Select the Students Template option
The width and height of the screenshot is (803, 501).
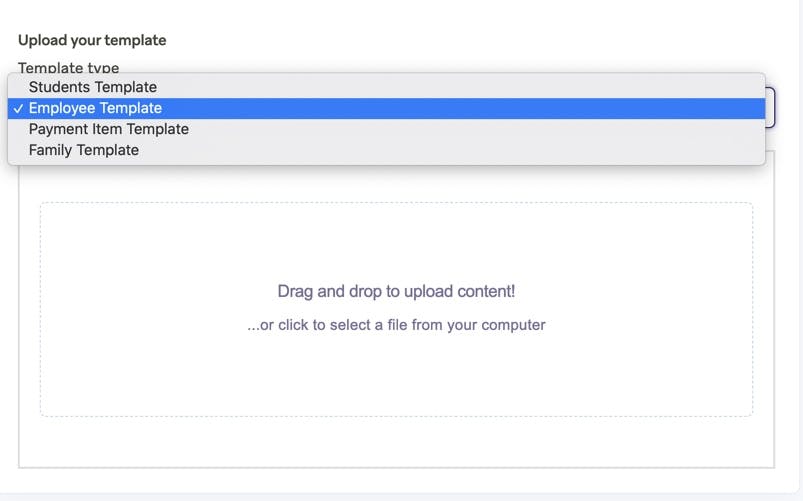(x=93, y=87)
